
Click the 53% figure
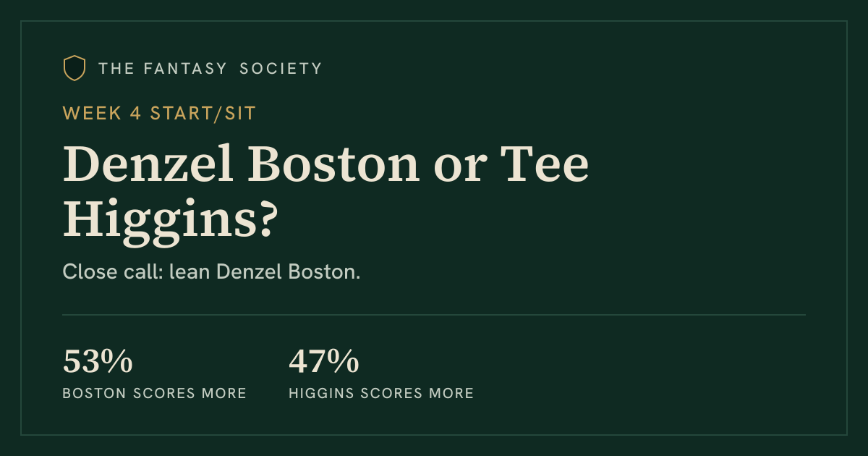coord(98,362)
